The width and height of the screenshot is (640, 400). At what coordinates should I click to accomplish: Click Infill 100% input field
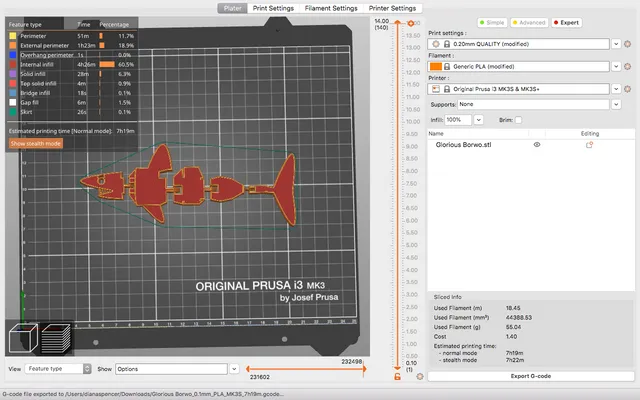coord(458,120)
